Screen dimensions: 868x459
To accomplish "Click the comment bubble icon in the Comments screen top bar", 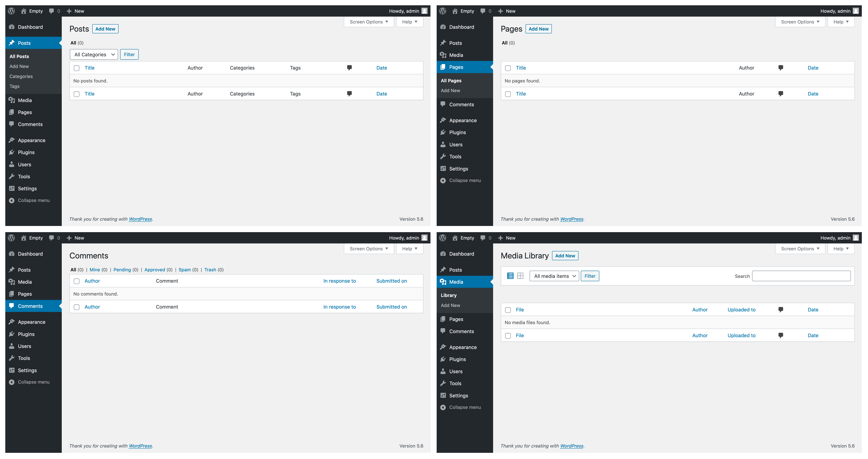I will pyautogui.click(x=51, y=238).
